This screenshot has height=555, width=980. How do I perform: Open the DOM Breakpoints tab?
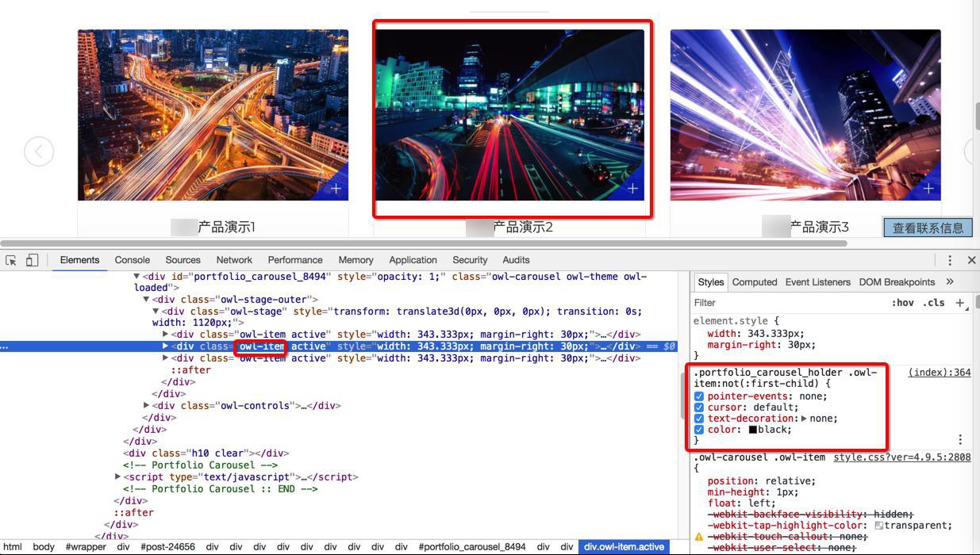pos(897,282)
